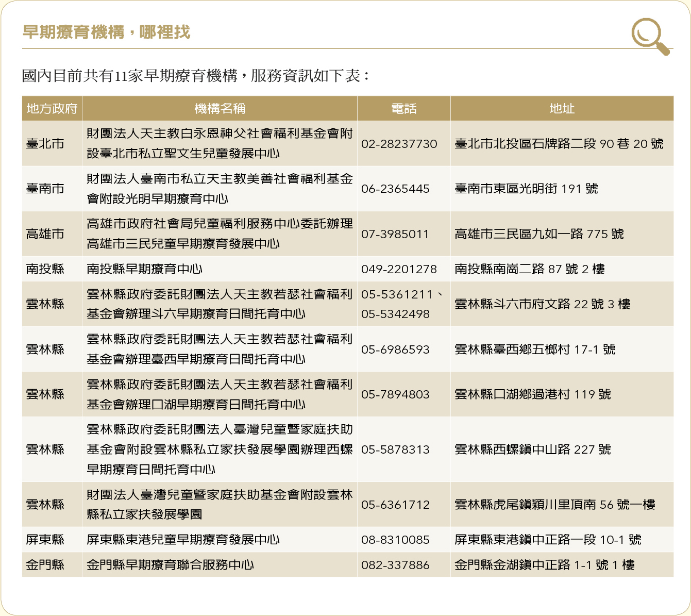Click phone number 06-2365445
Viewport: 691px width, 616px height.
pyautogui.click(x=395, y=189)
